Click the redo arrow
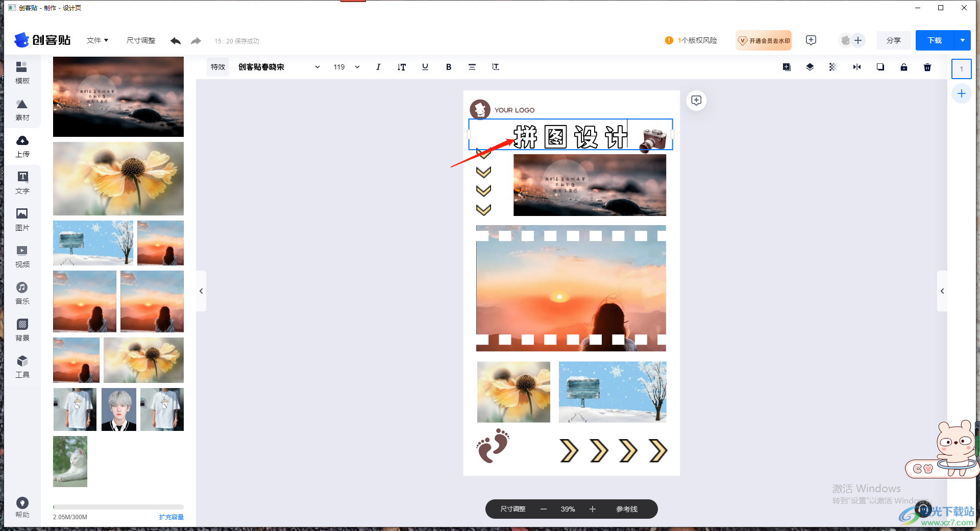Screen dimensions: 980x531 coord(196,41)
